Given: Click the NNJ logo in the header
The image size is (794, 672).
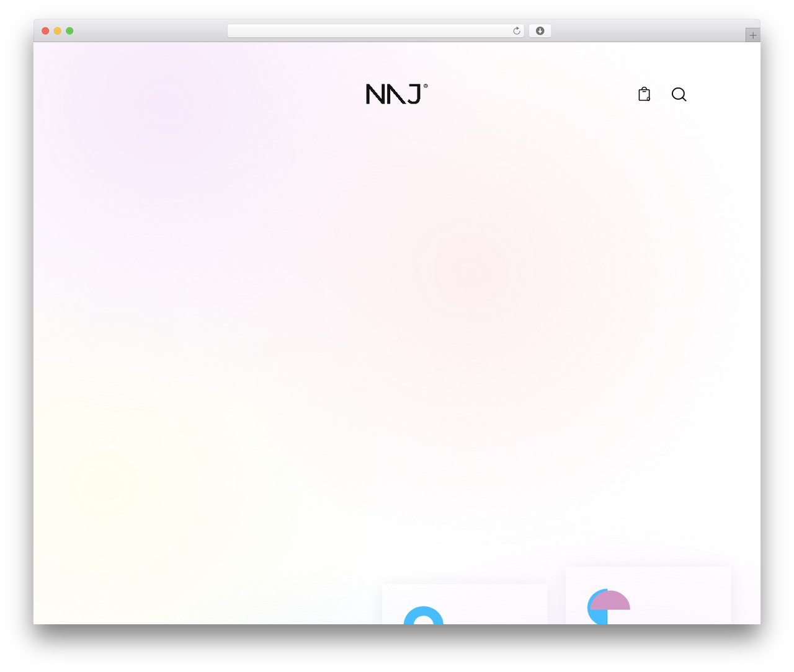Looking at the screenshot, I should (x=396, y=94).
